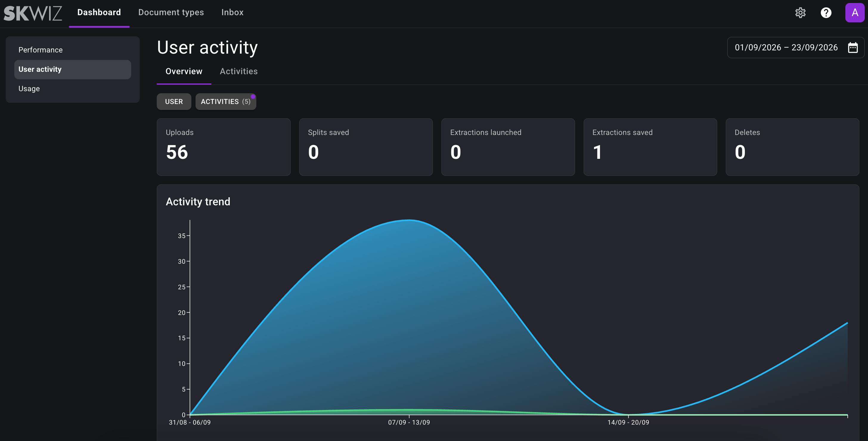Click the SKWIZ logo
This screenshot has width=868, height=441.
click(x=33, y=13)
